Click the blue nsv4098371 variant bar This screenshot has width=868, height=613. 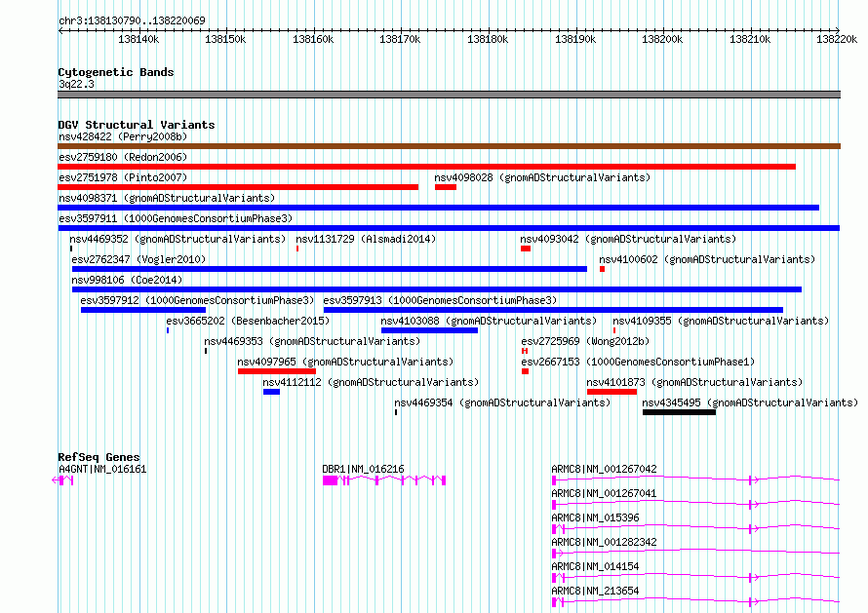(x=439, y=208)
